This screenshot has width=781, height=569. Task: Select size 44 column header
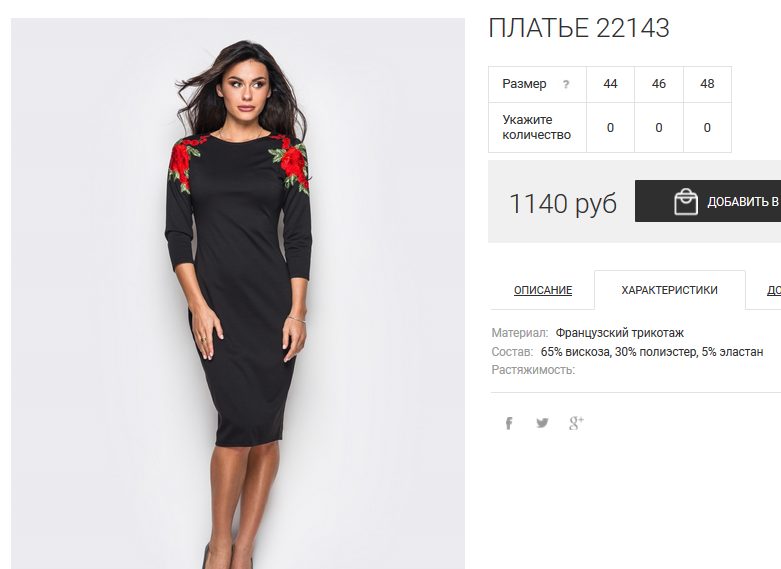pyautogui.click(x=610, y=84)
